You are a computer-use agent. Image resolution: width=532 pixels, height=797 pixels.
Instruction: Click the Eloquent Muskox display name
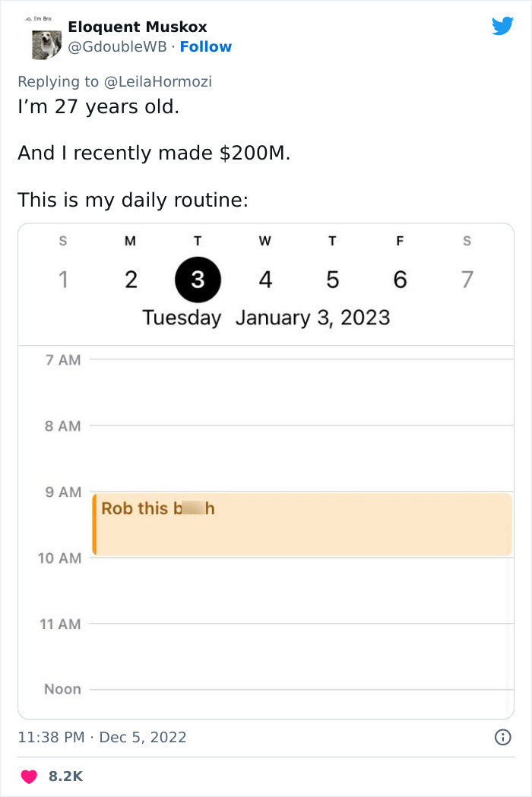coord(137,27)
